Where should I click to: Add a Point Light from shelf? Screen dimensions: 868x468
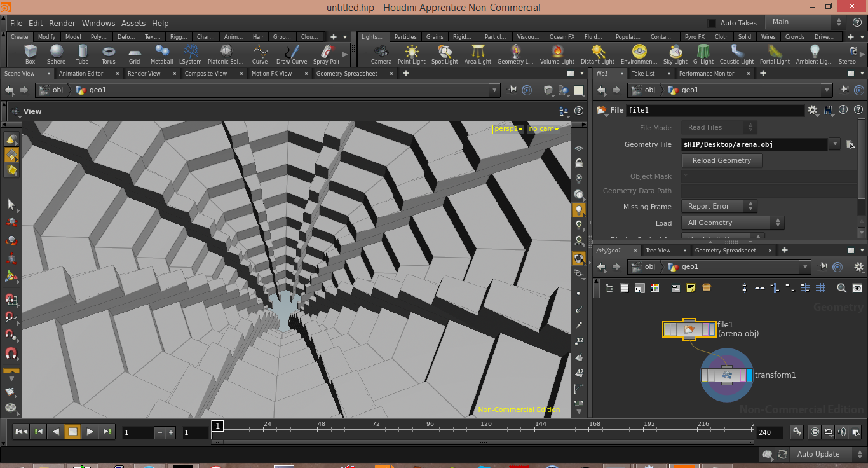(x=412, y=54)
